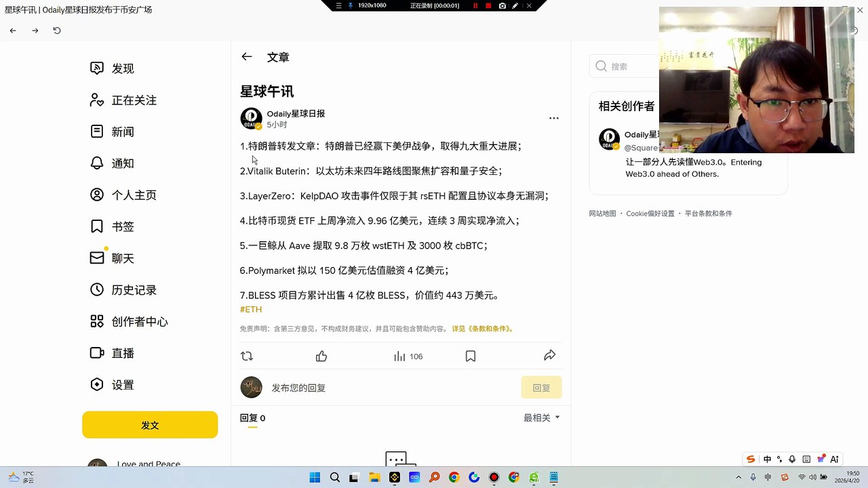Open 创作者中心 in the sidebar
Viewport: 868px width, 488px height.
click(129, 321)
